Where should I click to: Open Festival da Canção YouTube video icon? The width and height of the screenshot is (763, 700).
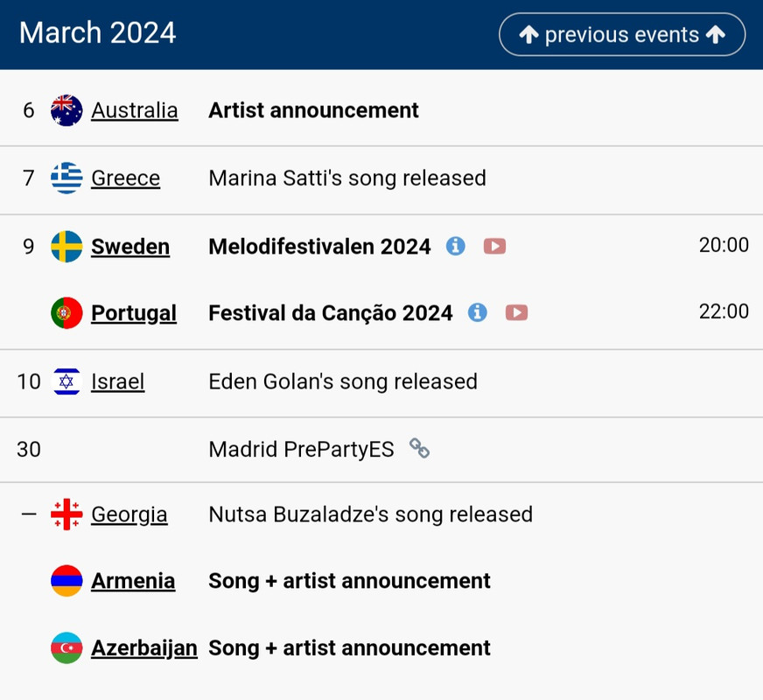pyautogui.click(x=516, y=312)
